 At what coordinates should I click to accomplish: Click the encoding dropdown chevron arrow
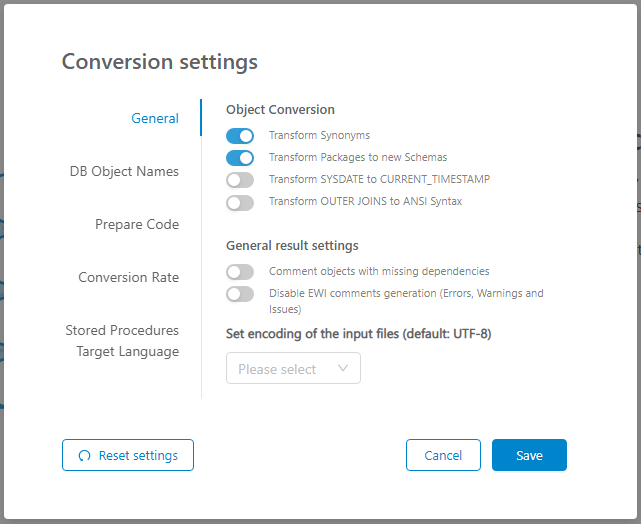pos(343,369)
